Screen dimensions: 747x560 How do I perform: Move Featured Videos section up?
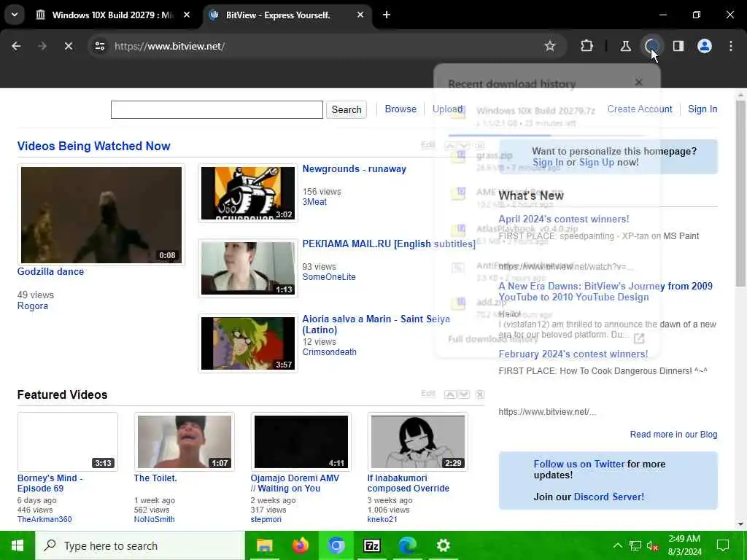pyautogui.click(x=450, y=394)
